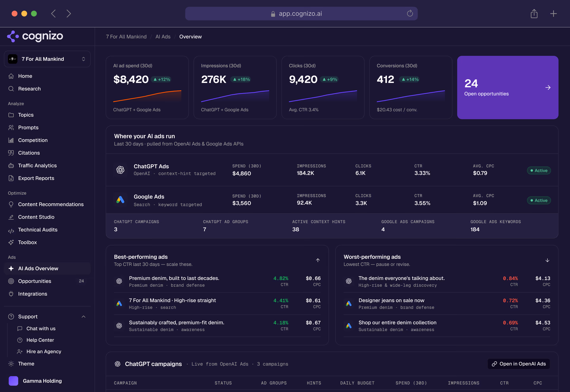Open Integrations from the sidebar
This screenshot has width=570, height=392.
coord(47,294)
